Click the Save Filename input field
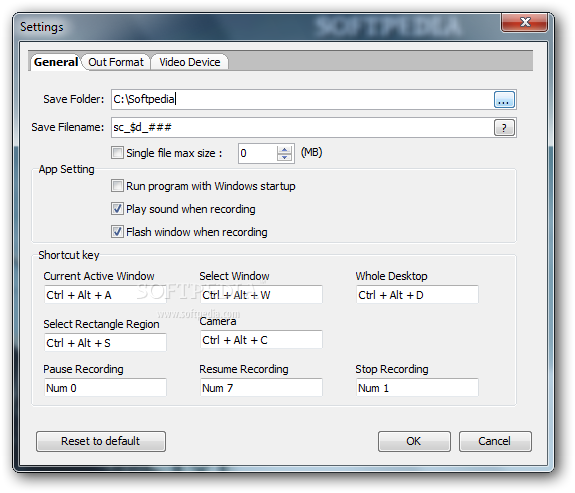575x493 pixels. 302,128
